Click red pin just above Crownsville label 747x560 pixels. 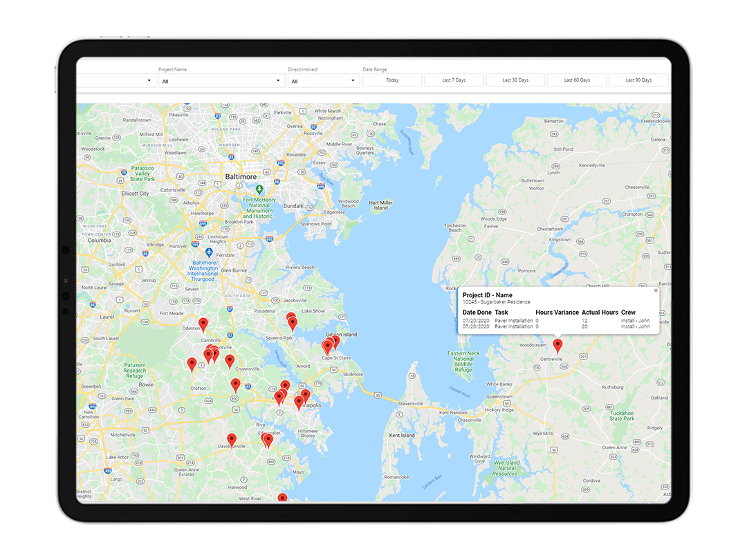pos(230,361)
